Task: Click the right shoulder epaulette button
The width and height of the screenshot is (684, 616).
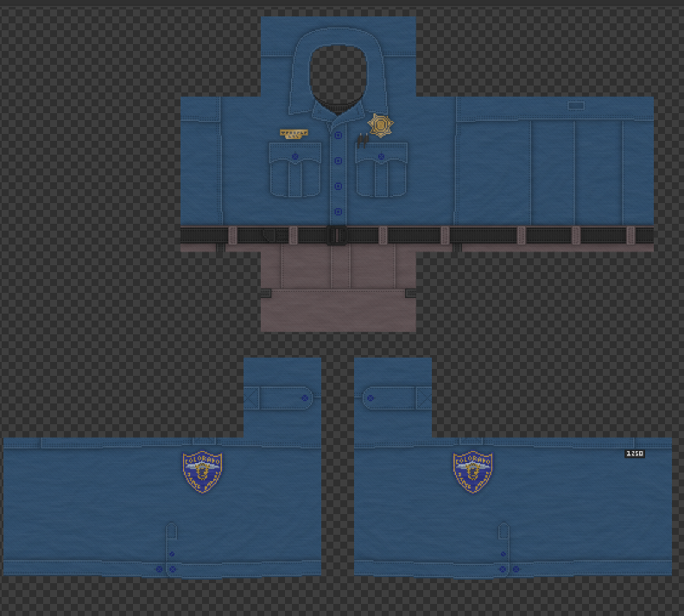Action: (x=370, y=398)
